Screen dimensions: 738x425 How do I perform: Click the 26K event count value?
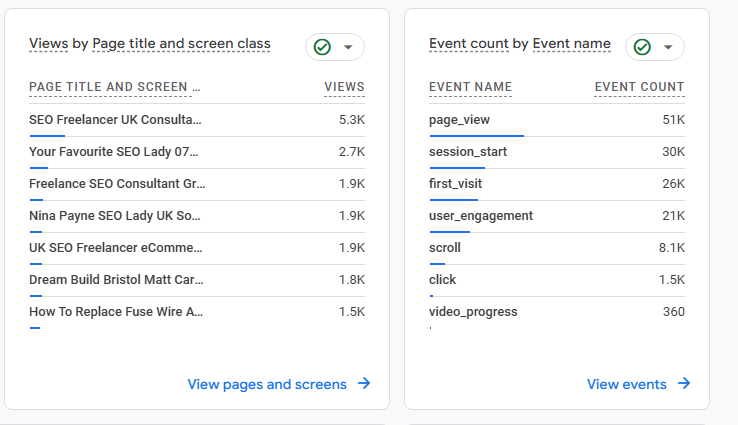[x=674, y=184]
